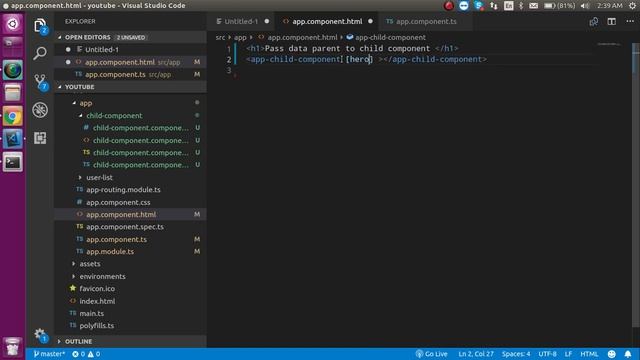
Task: Open the system gear menu in top panel
Action: point(632,6)
